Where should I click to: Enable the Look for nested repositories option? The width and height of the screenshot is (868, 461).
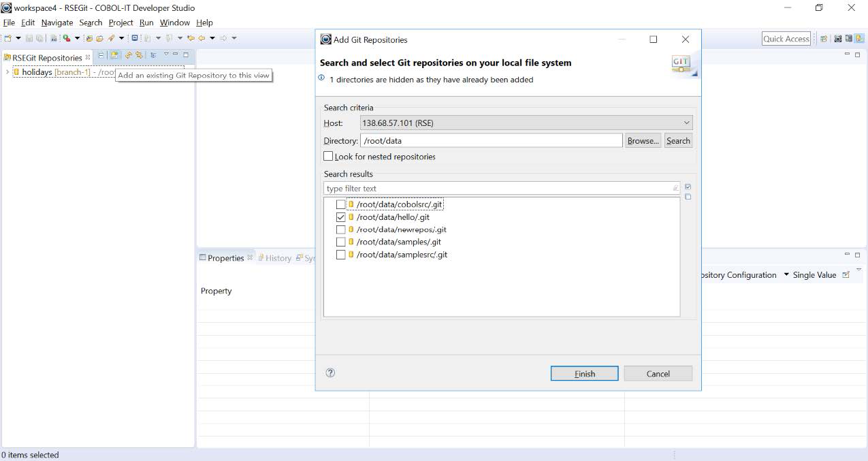[328, 156]
